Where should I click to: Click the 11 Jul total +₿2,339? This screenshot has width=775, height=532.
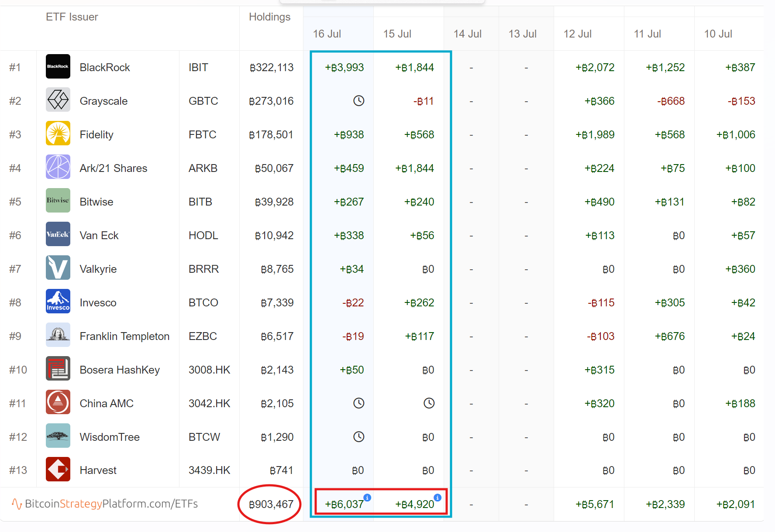[x=665, y=505]
